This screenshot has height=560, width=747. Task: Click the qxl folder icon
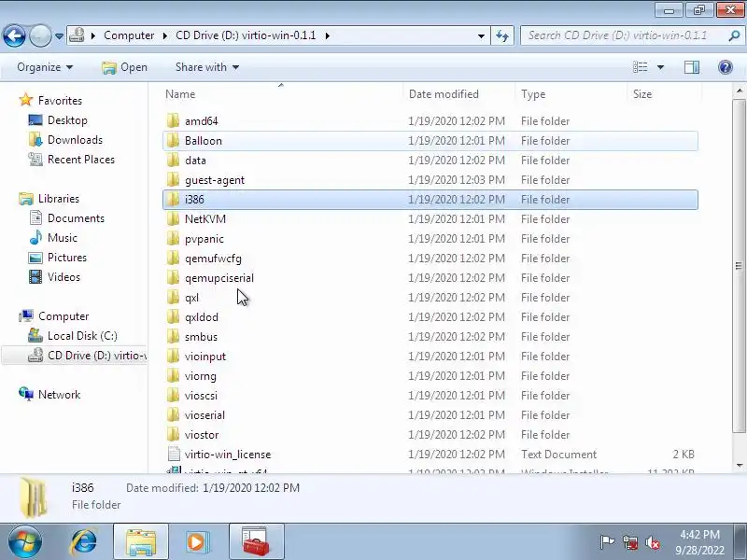(174, 297)
